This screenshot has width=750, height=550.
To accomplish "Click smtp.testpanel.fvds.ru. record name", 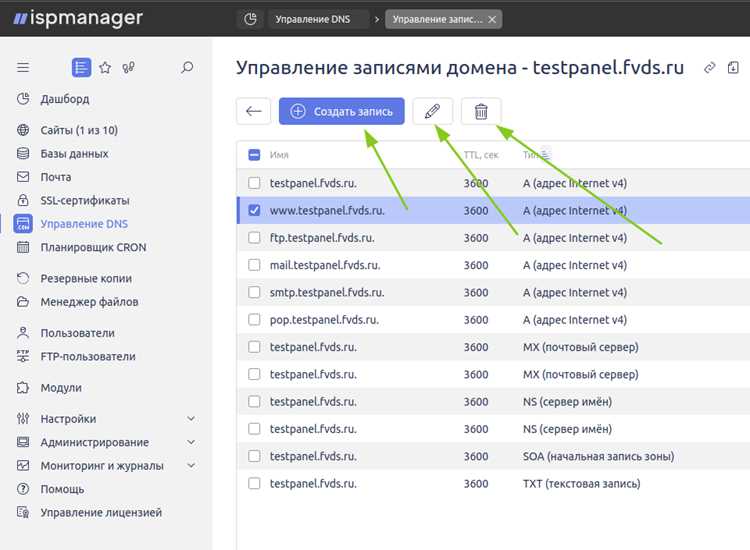I will [x=327, y=292].
